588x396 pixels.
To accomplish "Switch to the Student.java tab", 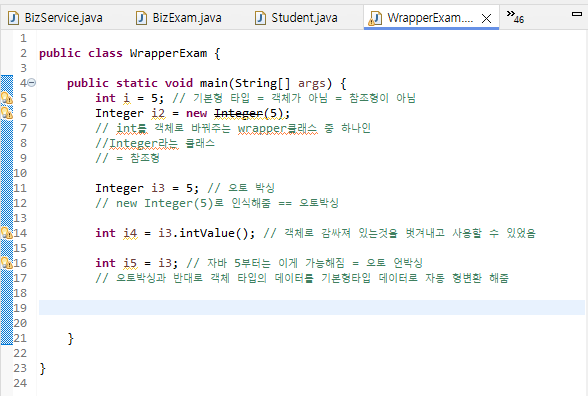I will coord(296,18).
